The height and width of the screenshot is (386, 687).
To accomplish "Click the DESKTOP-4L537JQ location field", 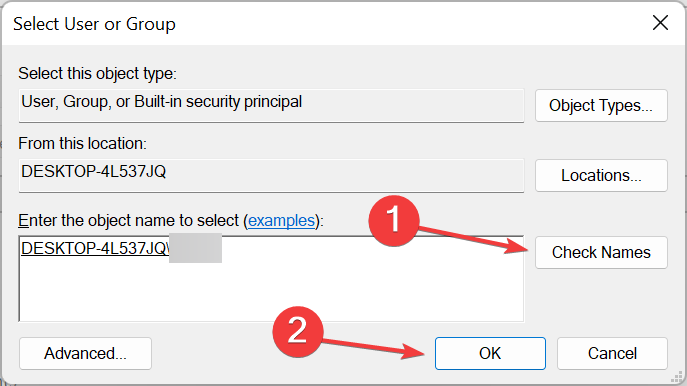I will point(271,175).
